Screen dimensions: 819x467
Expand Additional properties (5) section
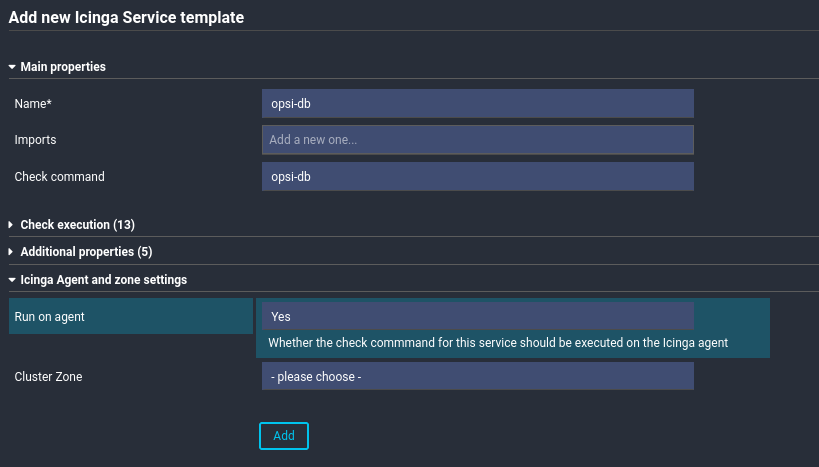80,252
